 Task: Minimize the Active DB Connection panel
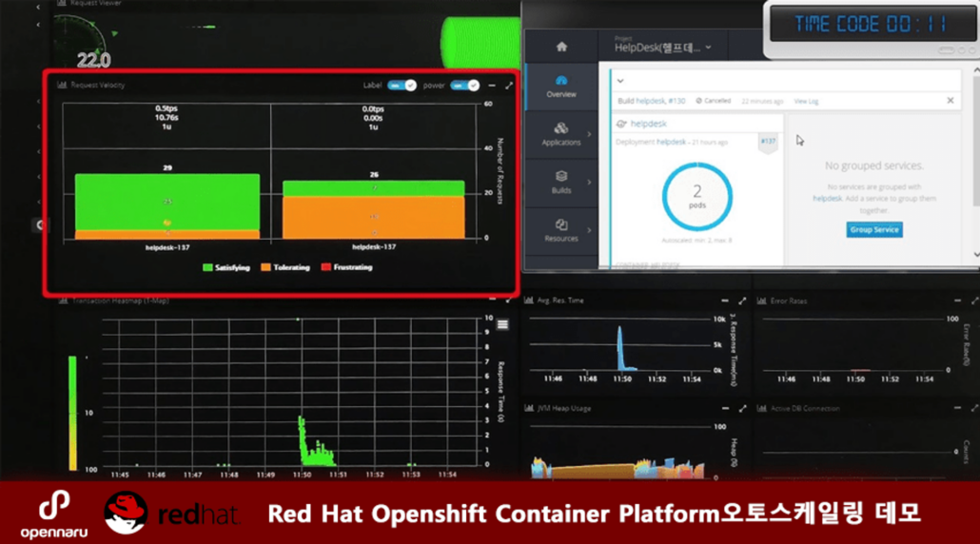point(957,408)
